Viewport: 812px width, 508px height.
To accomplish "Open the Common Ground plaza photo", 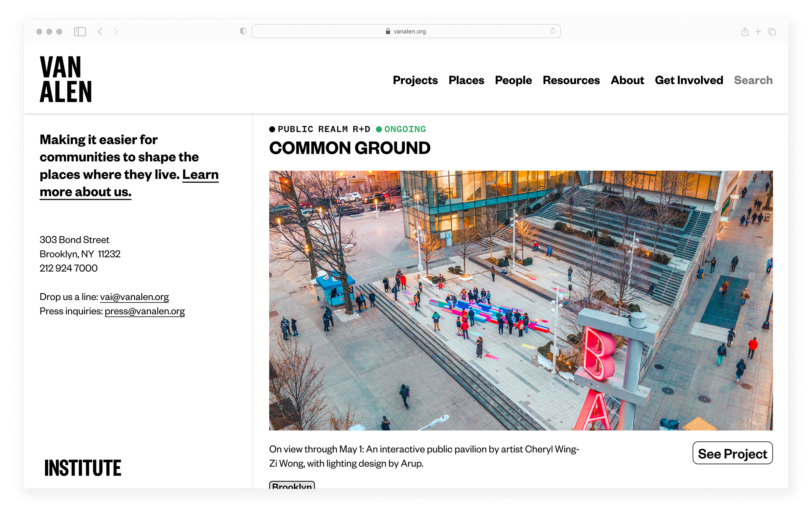I will point(521,300).
